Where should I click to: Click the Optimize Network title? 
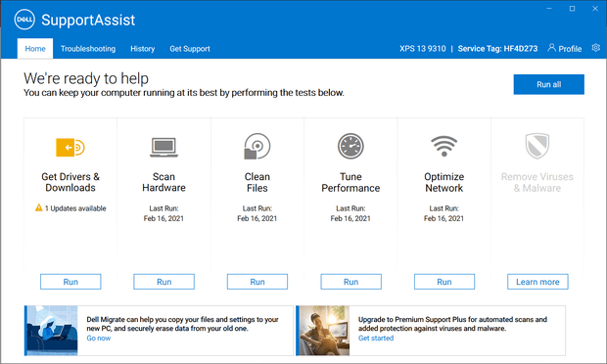pyautogui.click(x=444, y=182)
